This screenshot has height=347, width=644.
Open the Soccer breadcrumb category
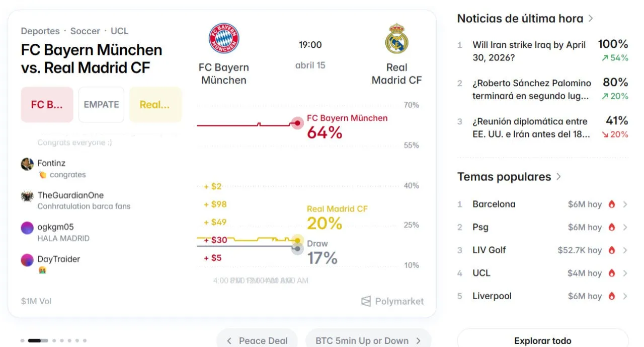tap(85, 31)
